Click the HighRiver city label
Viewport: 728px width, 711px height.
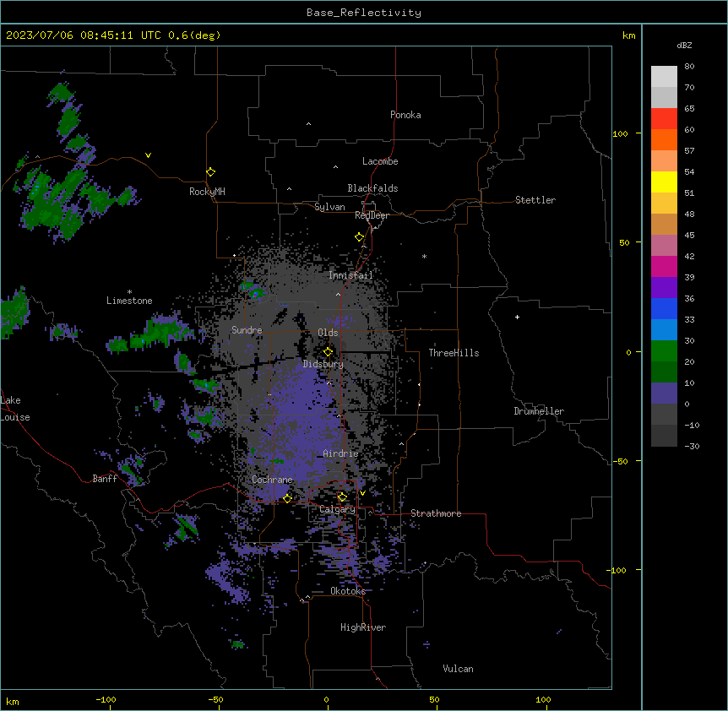coord(363,627)
